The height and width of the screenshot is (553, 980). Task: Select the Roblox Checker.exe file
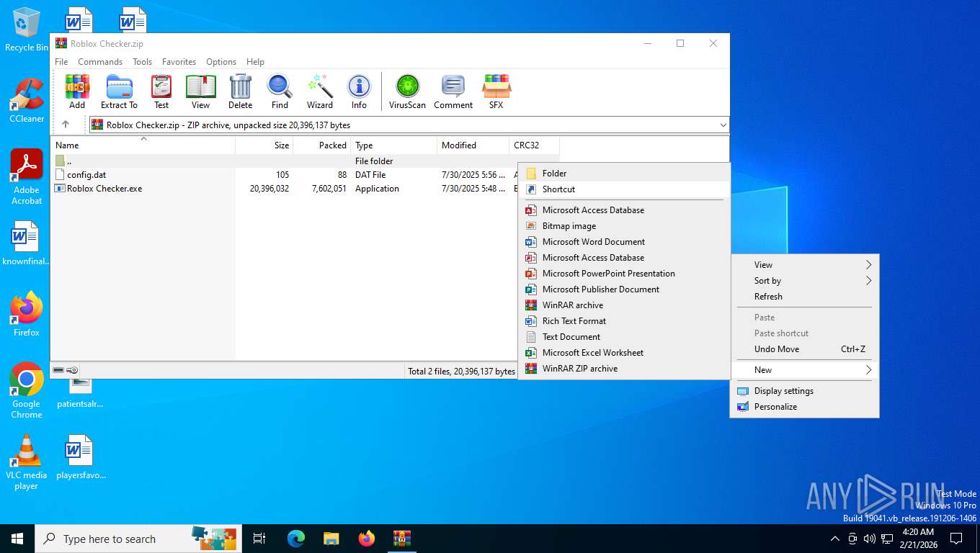pyautogui.click(x=285, y=189)
